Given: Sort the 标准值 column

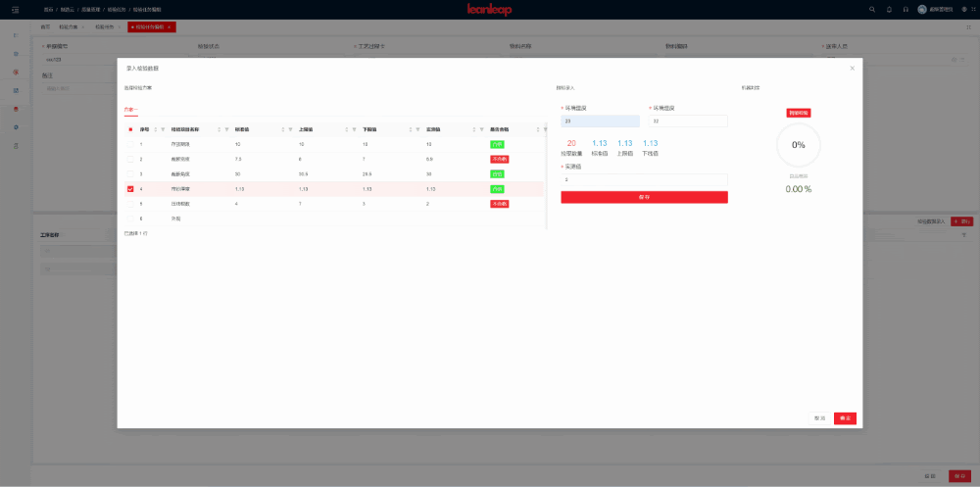Looking at the screenshot, I should tap(283, 129).
